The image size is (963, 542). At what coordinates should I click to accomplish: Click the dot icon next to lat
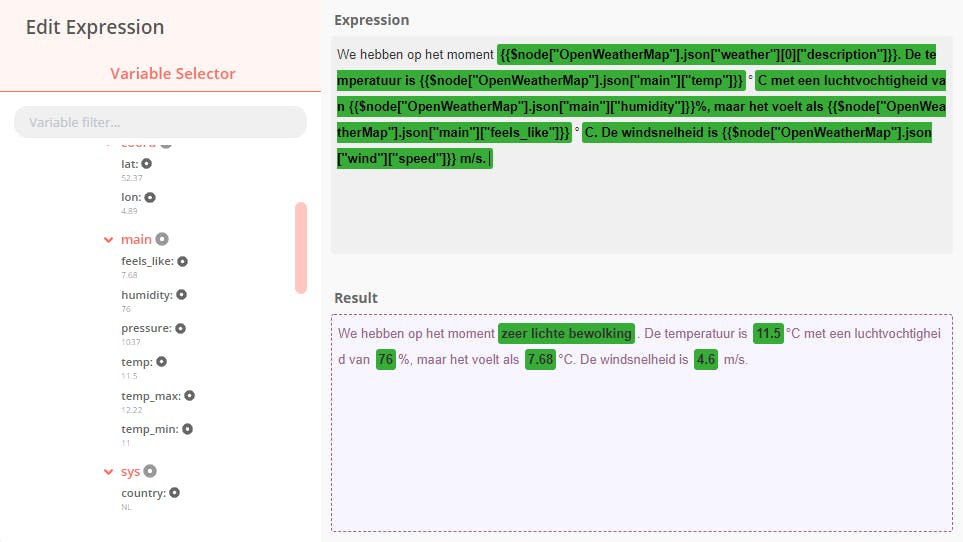146,163
